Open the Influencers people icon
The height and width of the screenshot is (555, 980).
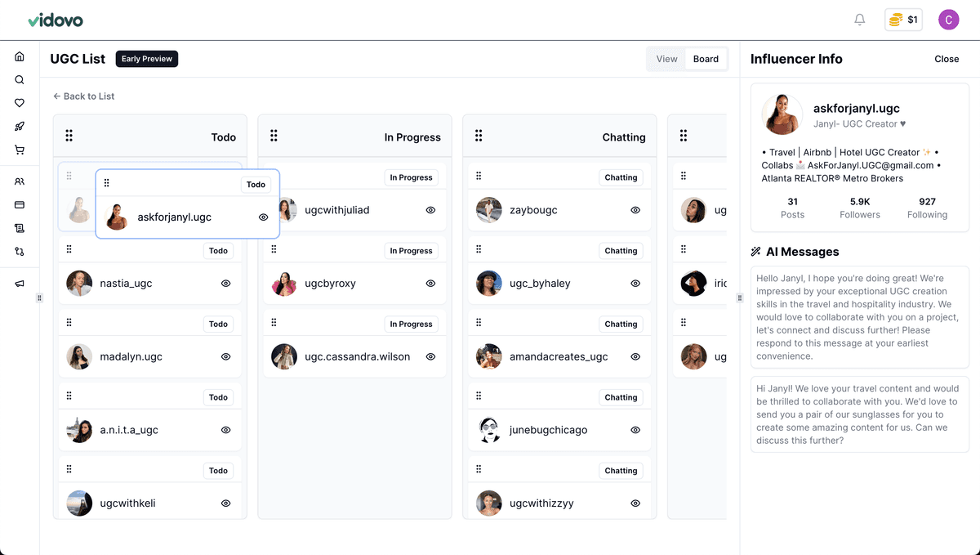click(20, 181)
